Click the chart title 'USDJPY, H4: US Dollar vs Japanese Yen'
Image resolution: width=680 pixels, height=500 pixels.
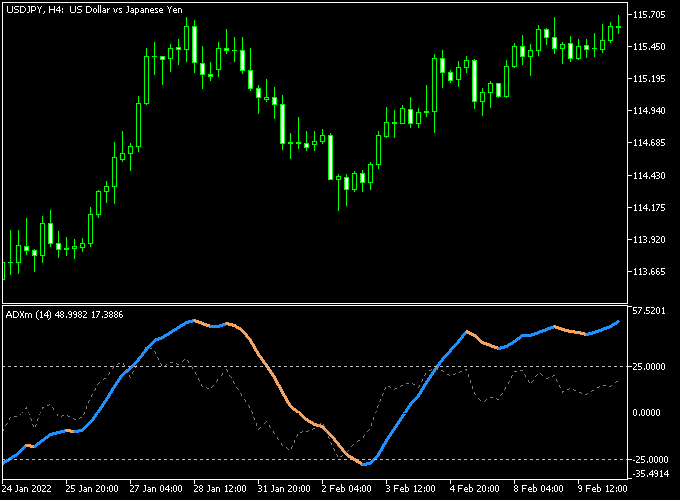click(x=95, y=10)
